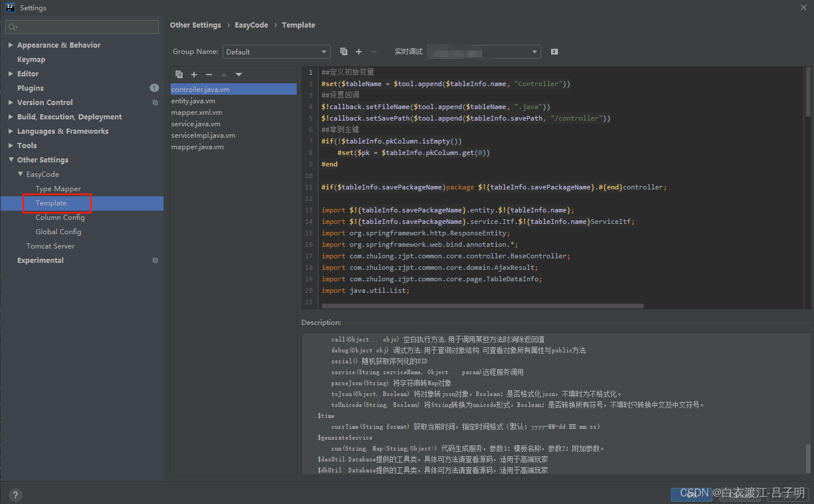The width and height of the screenshot is (814, 504).
Task: Expand the Tools section
Action: (x=11, y=145)
